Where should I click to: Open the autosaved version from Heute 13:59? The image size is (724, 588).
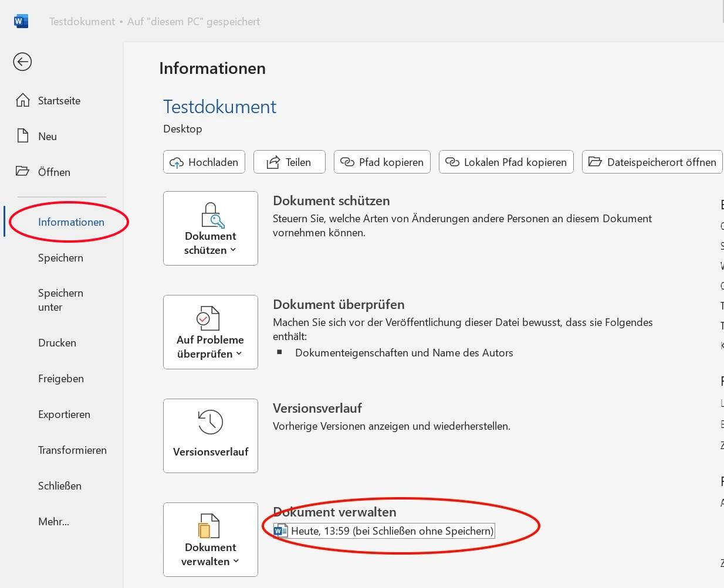(392, 531)
